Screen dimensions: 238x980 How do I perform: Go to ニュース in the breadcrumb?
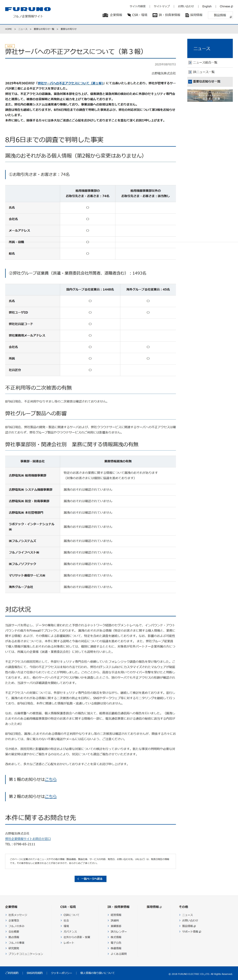[23, 29]
